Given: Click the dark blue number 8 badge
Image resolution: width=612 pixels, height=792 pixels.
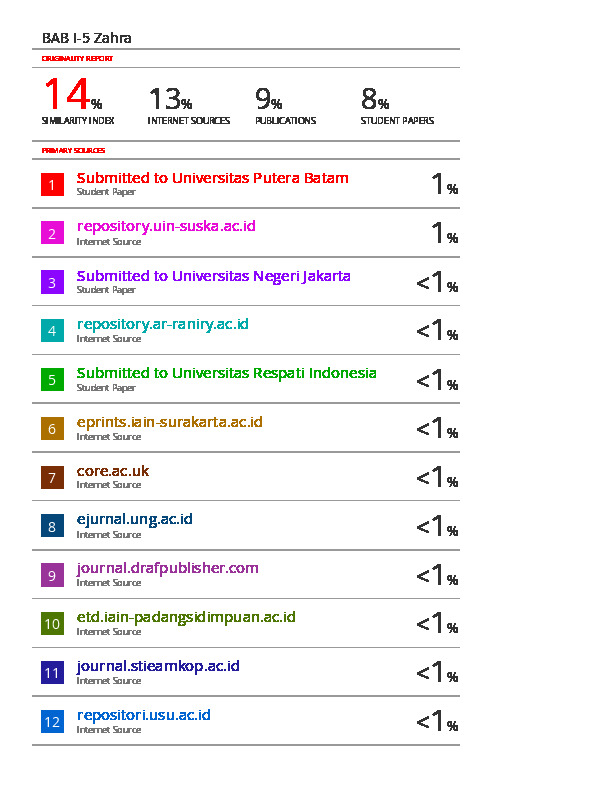Looking at the screenshot, I should [x=52, y=526].
